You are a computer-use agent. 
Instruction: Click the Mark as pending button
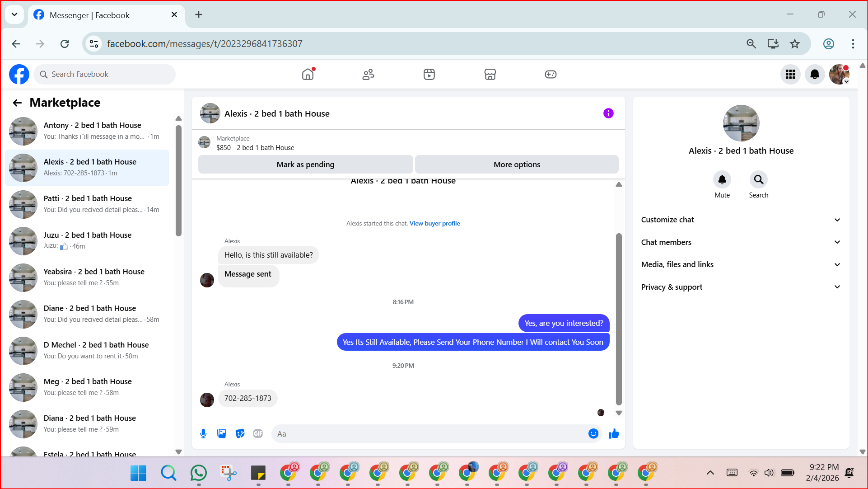[305, 165]
